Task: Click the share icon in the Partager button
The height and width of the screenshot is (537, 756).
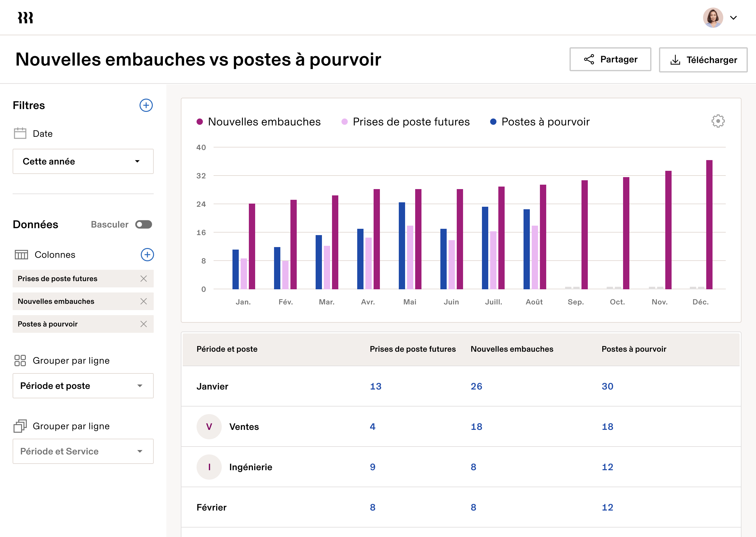Action: coord(589,59)
